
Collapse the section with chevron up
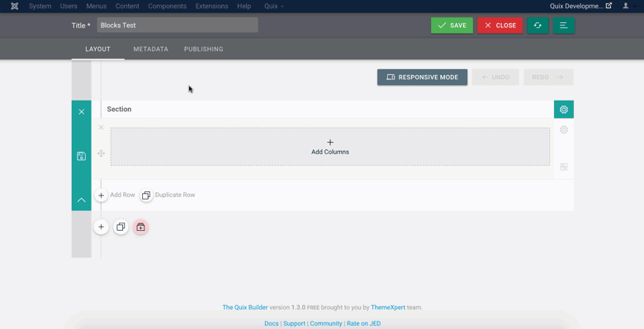click(81, 200)
